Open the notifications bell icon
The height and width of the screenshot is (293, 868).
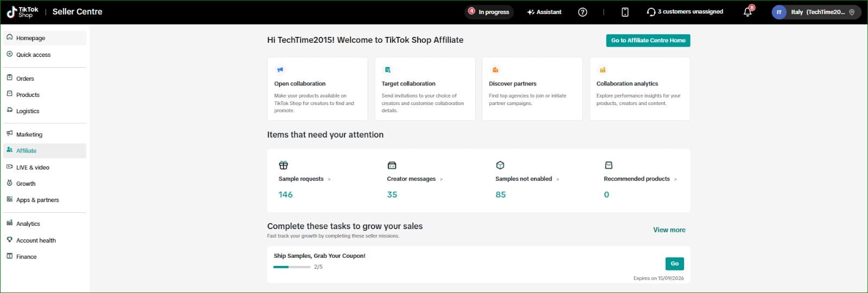tap(748, 12)
